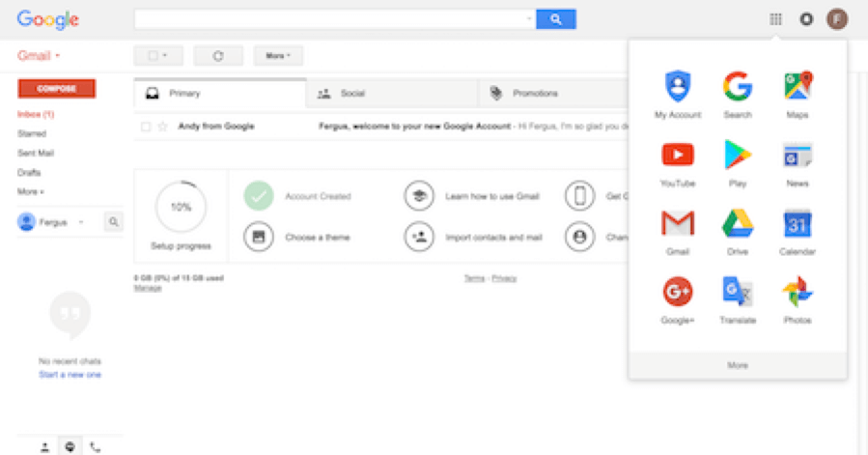Open the phone calls icon at bottom
868x455 pixels.
tap(96, 446)
